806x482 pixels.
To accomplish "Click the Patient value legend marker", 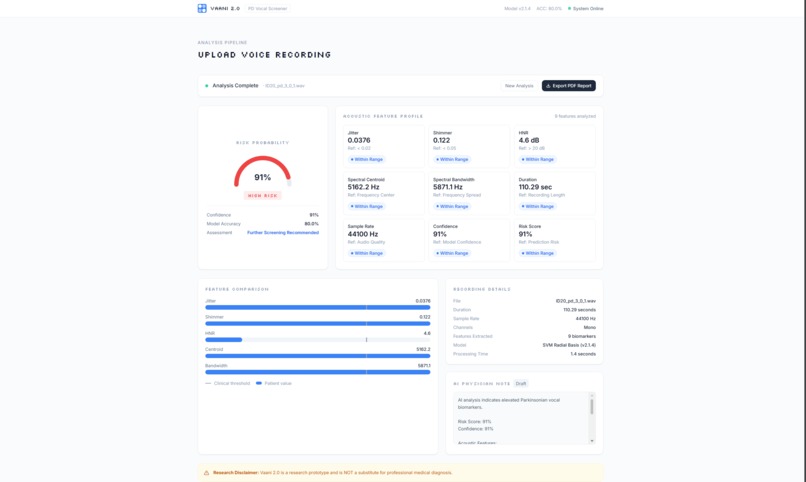I will [259, 383].
